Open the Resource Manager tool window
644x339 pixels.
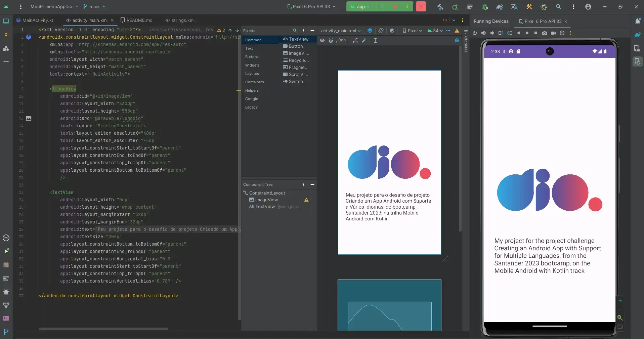pyautogui.click(x=6, y=48)
